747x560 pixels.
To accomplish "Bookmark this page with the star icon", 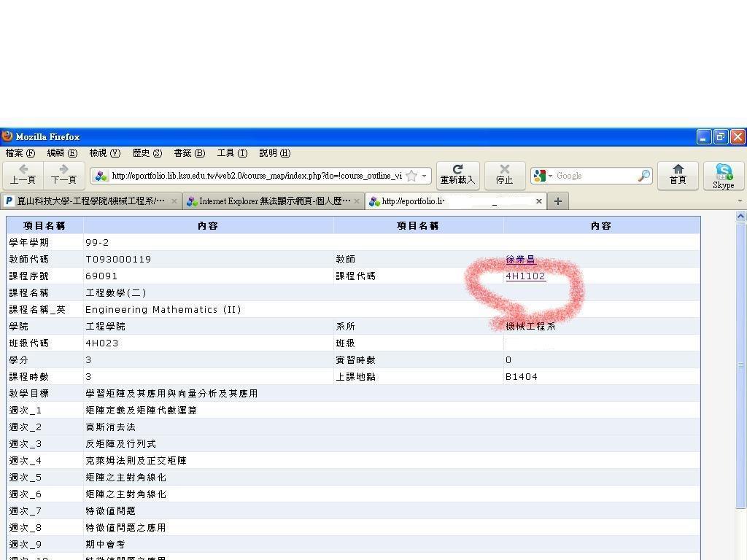I will (411, 176).
